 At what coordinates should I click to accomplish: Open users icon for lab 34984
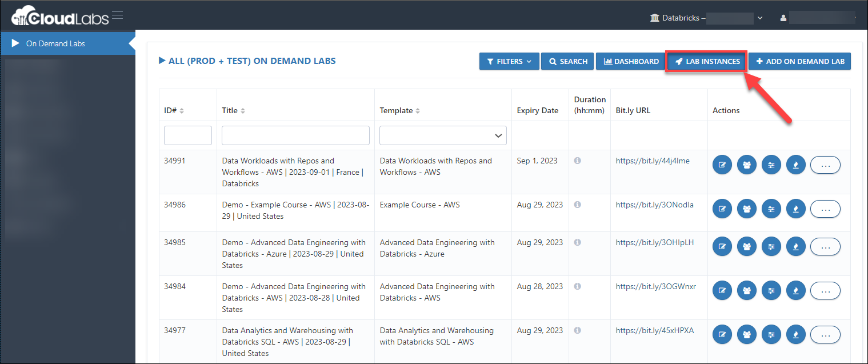(747, 291)
